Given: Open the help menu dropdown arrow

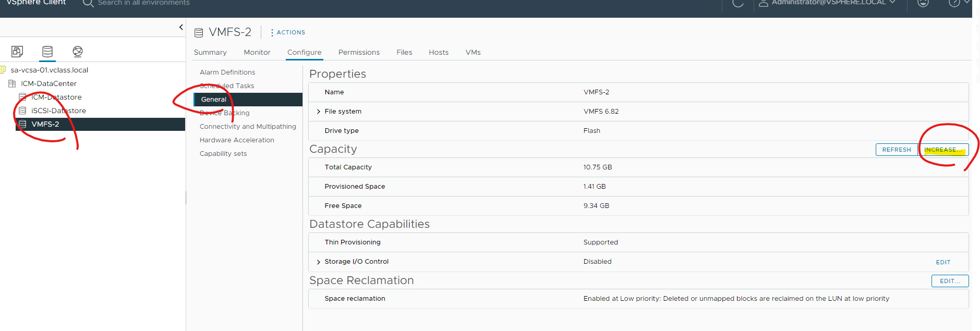Looking at the screenshot, I should coord(967,2).
